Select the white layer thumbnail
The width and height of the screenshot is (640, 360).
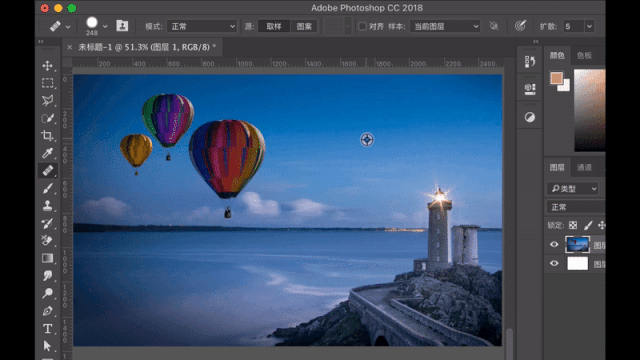(x=578, y=264)
